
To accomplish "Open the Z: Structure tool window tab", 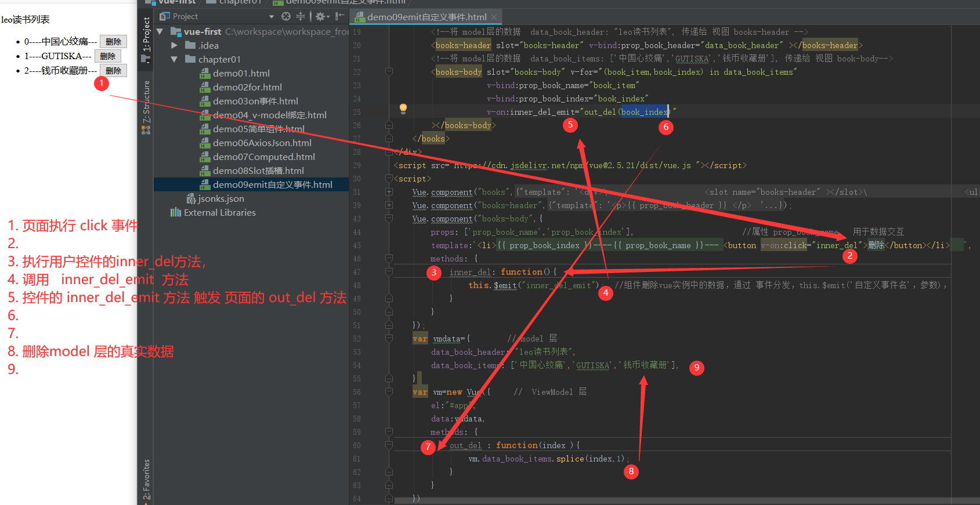I will pos(146,101).
